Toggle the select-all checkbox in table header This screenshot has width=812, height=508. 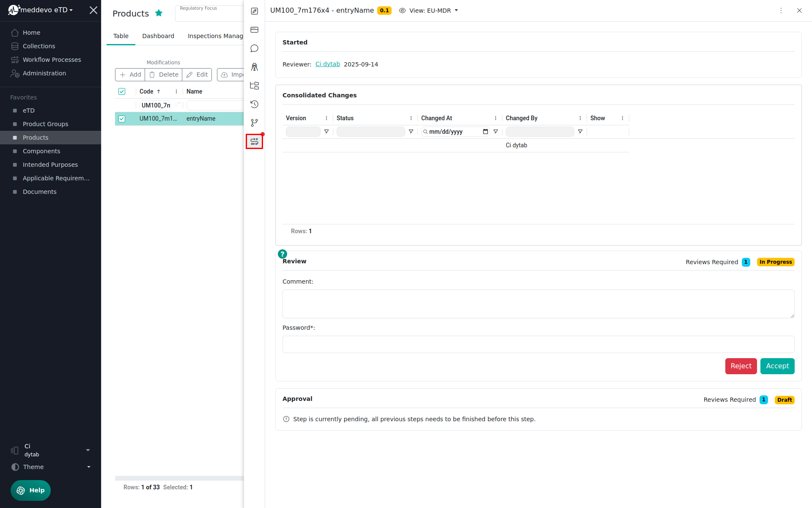click(122, 91)
